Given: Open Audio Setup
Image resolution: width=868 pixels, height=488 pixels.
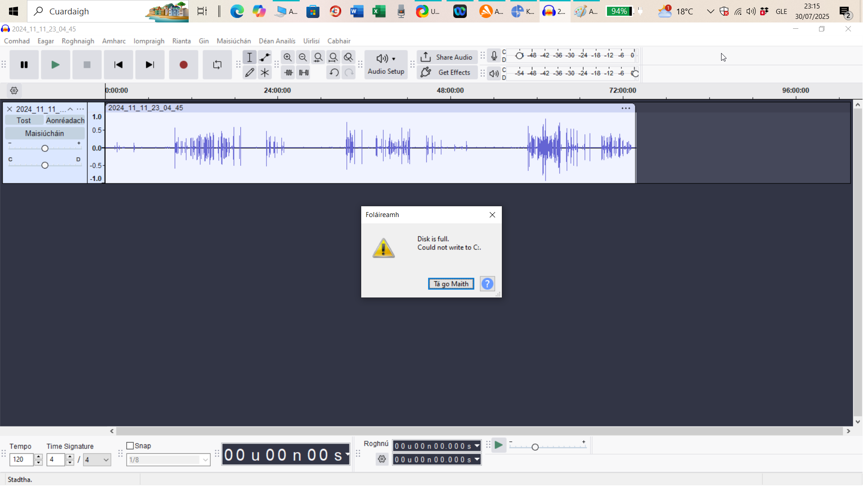Looking at the screenshot, I should click(x=385, y=64).
